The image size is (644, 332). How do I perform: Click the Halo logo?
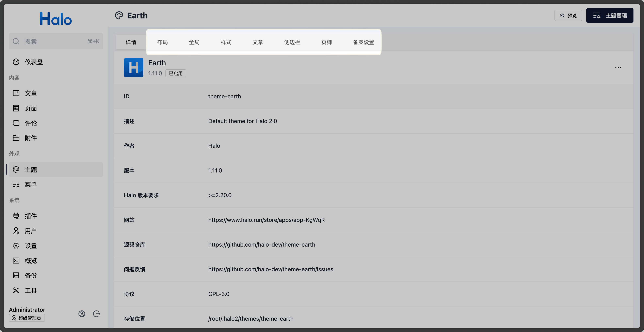click(x=56, y=19)
